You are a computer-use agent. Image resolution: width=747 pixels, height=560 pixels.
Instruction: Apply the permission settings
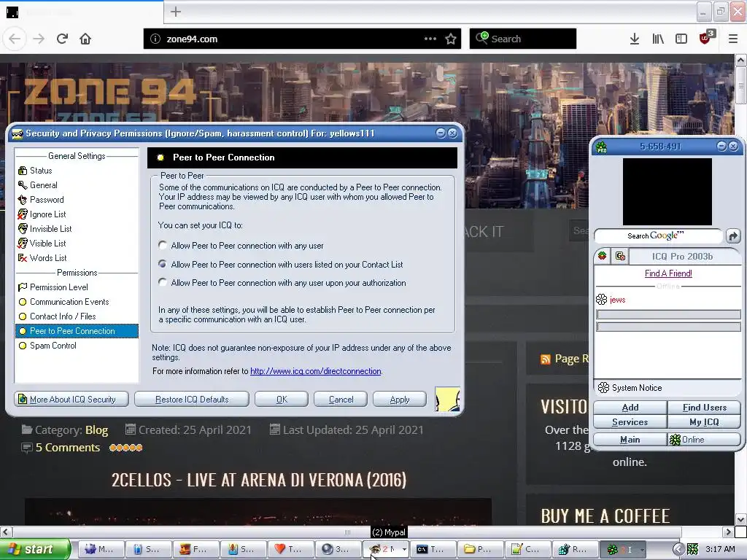pyautogui.click(x=399, y=400)
